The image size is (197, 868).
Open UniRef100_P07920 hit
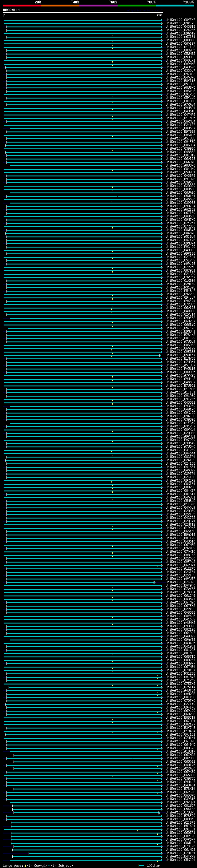(180, 440)
